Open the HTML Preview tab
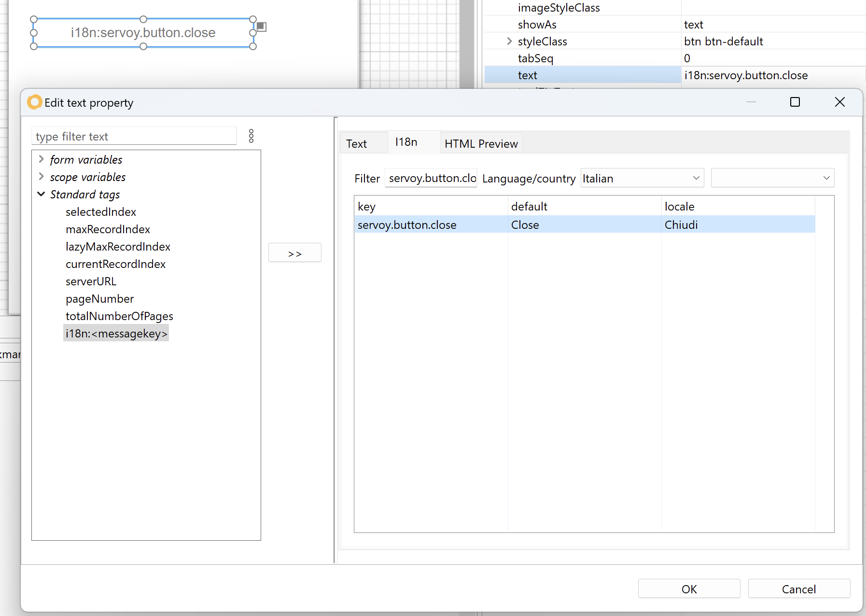Screen dimensions: 866x616 tap(481, 144)
